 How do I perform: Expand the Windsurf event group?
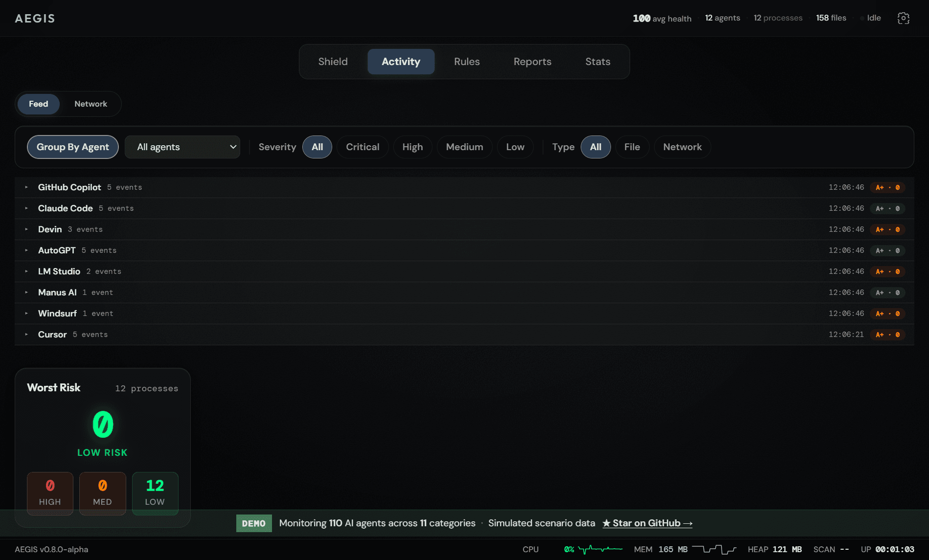tap(464, 314)
